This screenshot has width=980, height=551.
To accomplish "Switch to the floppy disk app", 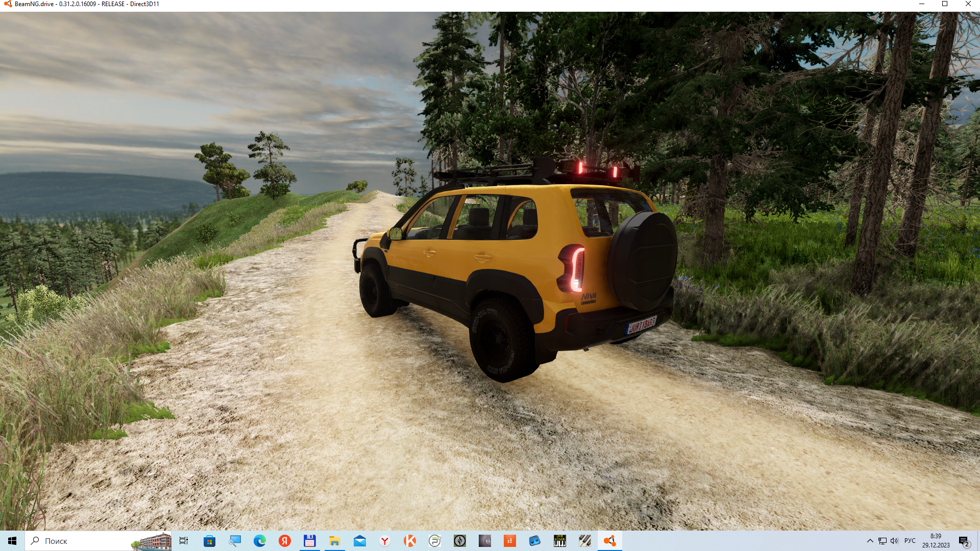I will click(x=309, y=541).
